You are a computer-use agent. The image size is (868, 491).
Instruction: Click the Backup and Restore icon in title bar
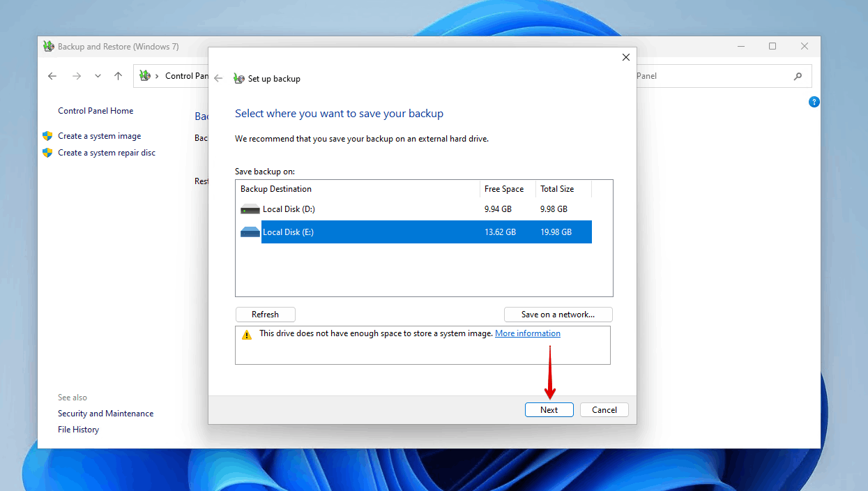point(48,46)
